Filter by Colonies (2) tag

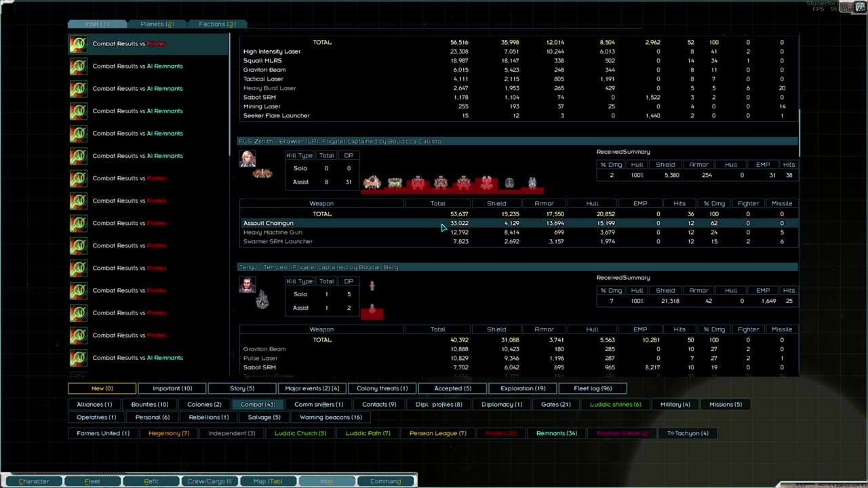204,405
